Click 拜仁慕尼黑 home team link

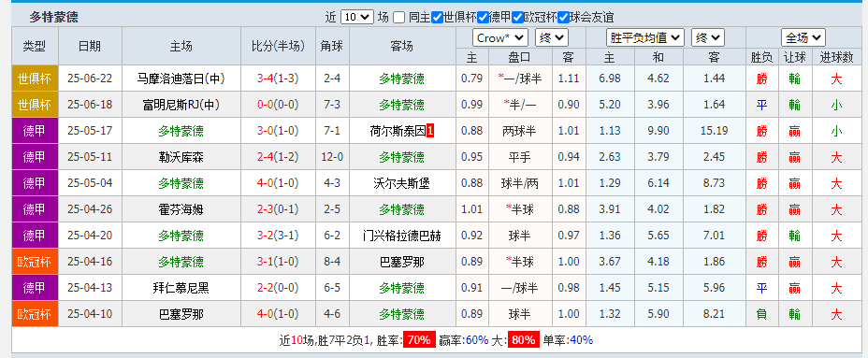pyautogui.click(x=181, y=288)
